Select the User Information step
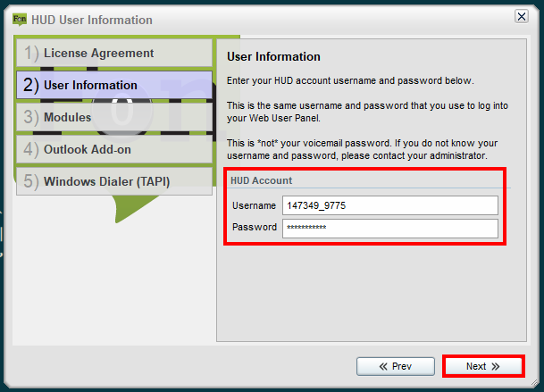This screenshot has width=544, height=392. coord(114,85)
